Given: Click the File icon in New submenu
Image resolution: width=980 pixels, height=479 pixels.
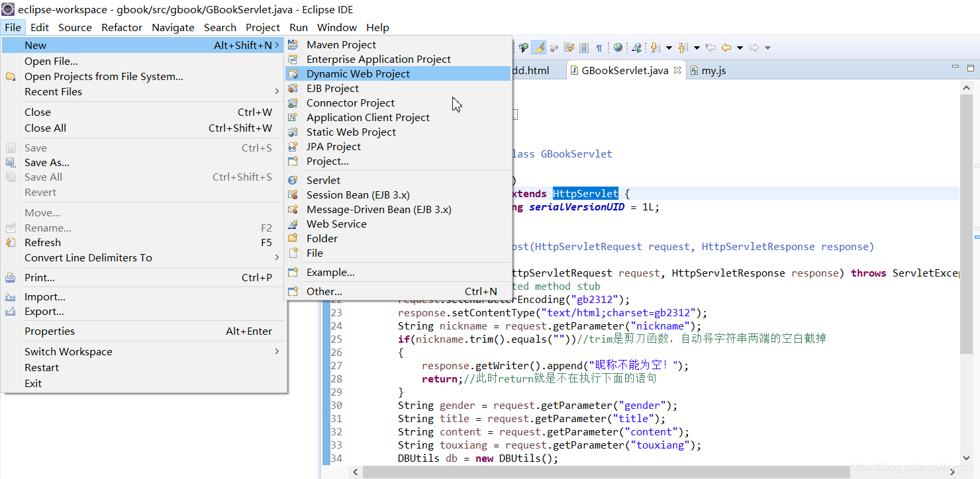Looking at the screenshot, I should [x=293, y=253].
